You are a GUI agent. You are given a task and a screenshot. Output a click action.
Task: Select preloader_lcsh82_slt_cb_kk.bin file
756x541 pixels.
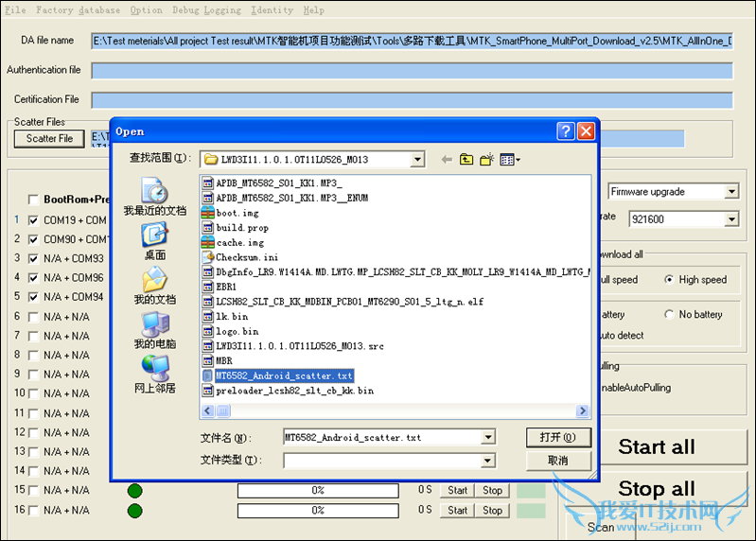coord(288,391)
